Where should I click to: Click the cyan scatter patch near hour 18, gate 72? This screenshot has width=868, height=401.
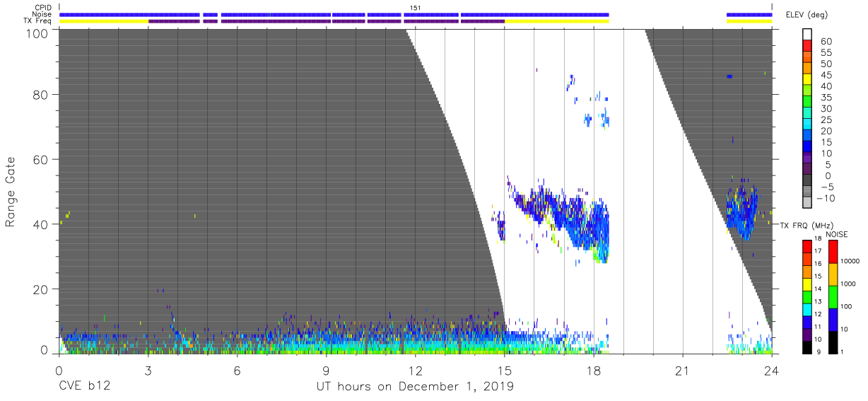point(597,118)
